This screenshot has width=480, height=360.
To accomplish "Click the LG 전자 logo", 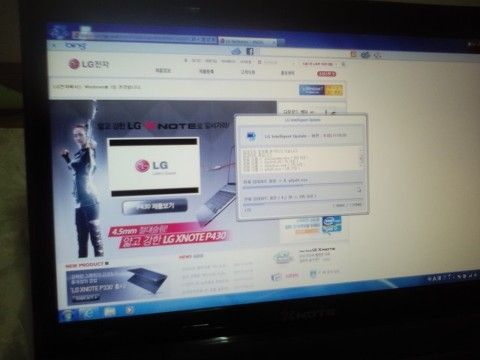I will (x=89, y=64).
